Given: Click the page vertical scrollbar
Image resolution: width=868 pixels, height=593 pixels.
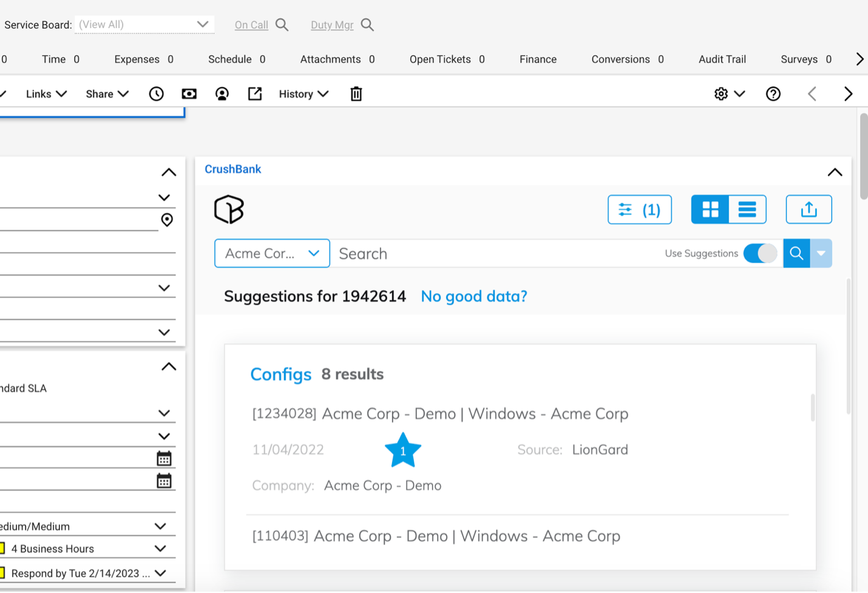Looking at the screenshot, I should tap(864, 156).
